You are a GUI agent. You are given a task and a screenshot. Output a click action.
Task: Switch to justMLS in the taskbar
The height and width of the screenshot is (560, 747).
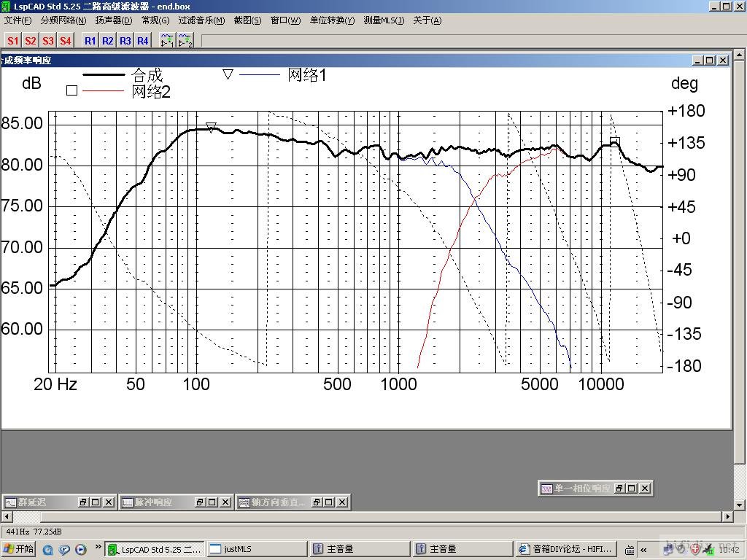tap(255, 549)
